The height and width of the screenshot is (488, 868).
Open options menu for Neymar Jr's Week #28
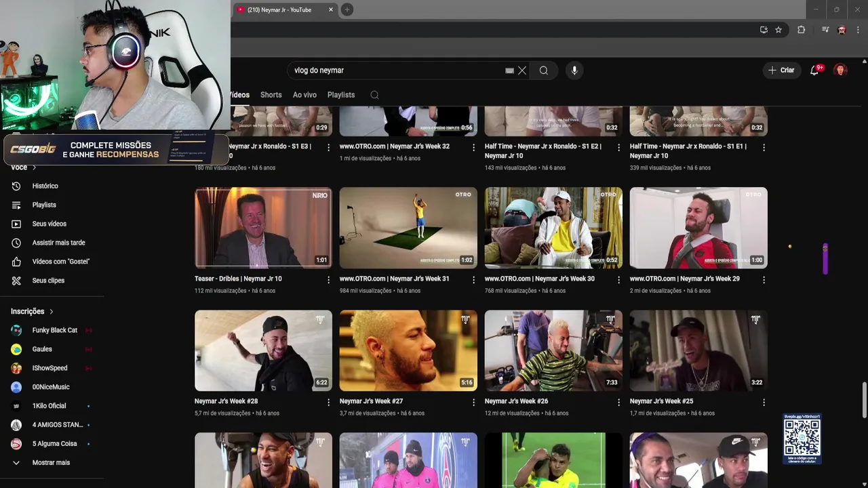328,402
